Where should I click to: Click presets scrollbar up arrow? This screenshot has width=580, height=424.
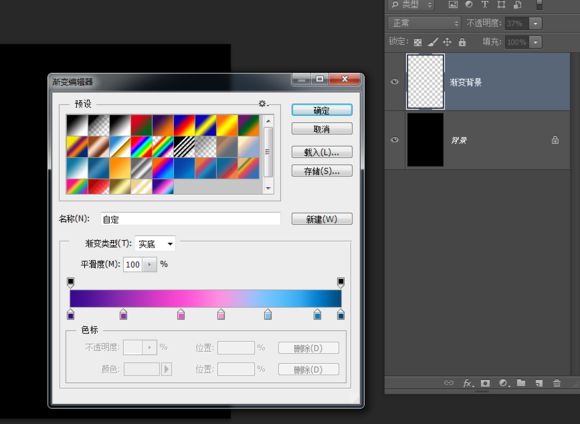pos(269,121)
